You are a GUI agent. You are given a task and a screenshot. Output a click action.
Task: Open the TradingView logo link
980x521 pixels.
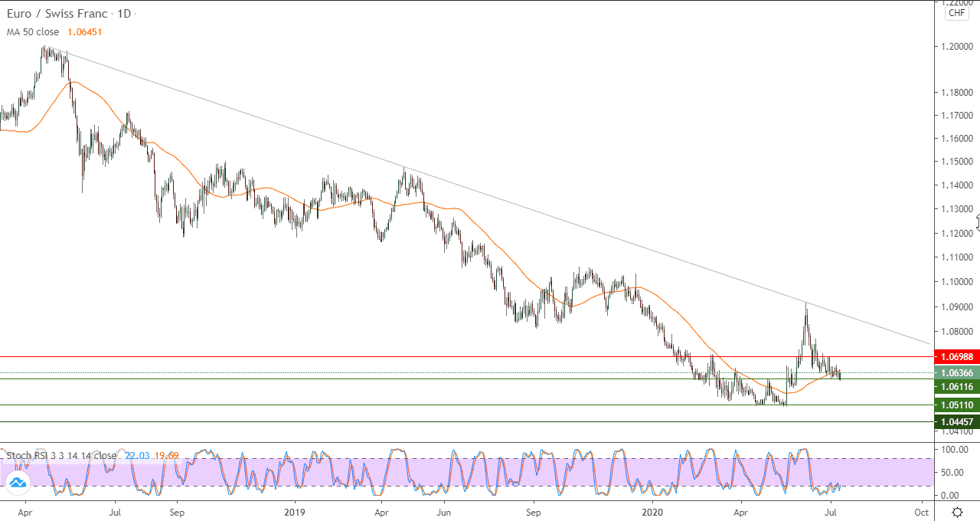[x=17, y=482]
